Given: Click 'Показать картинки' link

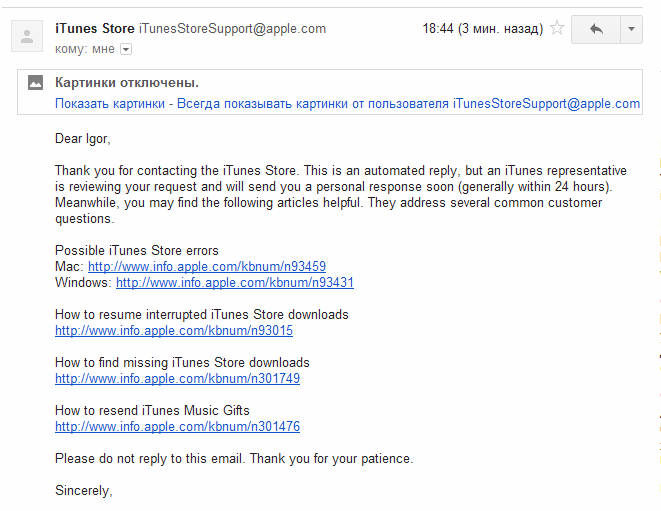Looking at the screenshot, I should (x=110, y=103).
